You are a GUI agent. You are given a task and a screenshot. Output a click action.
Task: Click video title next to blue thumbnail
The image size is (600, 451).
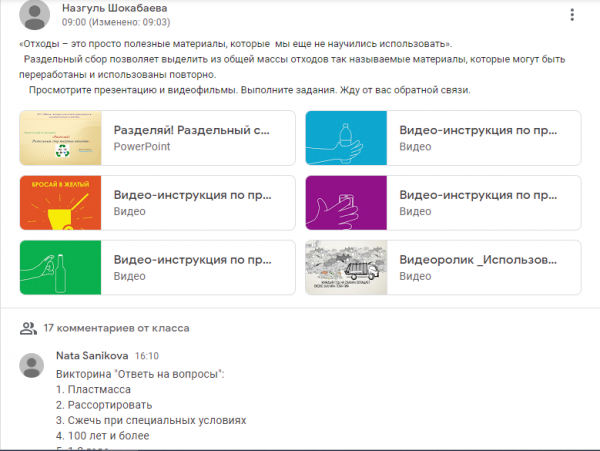(478, 130)
